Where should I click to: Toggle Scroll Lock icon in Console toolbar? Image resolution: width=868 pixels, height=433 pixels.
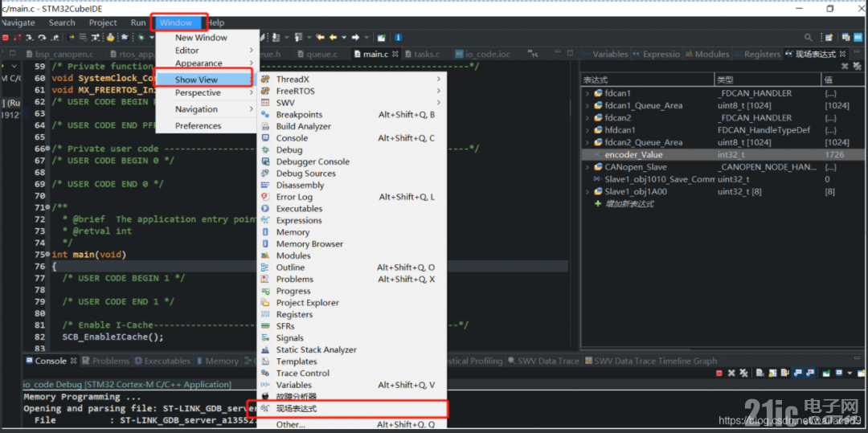pyautogui.click(x=772, y=374)
